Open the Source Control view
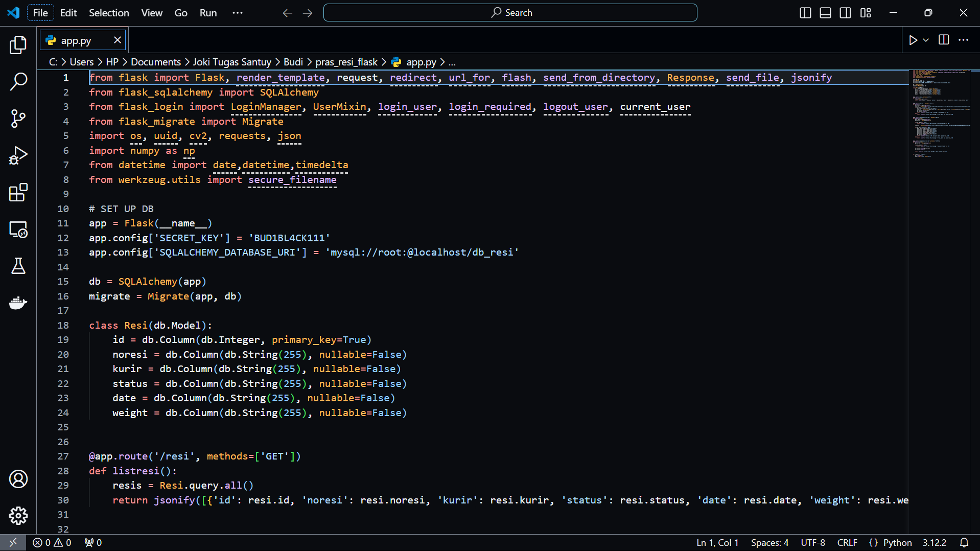This screenshot has width=980, height=551. tap(18, 119)
